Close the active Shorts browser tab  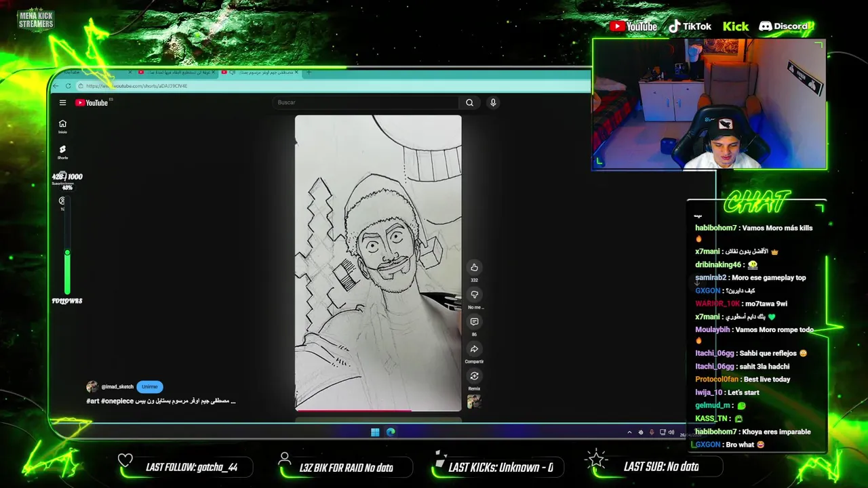[297, 72]
